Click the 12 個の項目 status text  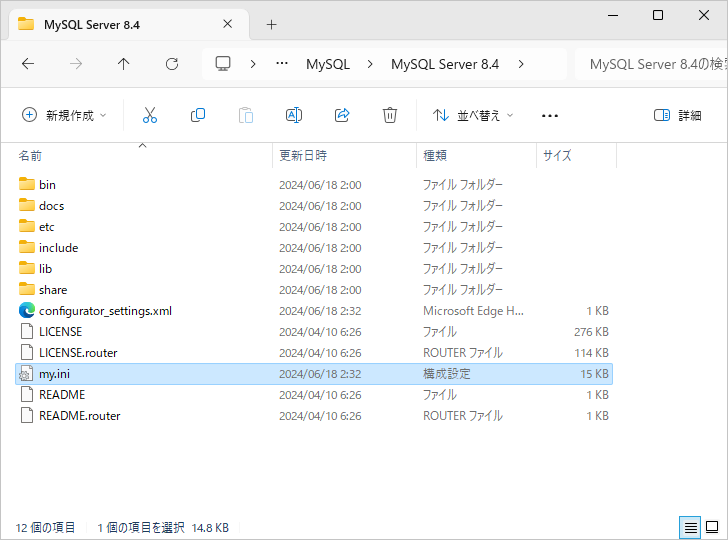pos(45,528)
